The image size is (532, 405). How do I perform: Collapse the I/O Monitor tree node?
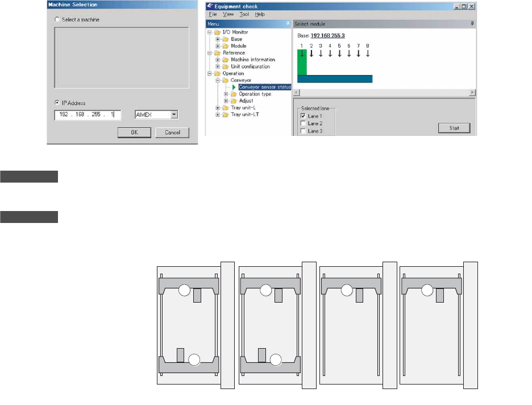(x=210, y=32)
